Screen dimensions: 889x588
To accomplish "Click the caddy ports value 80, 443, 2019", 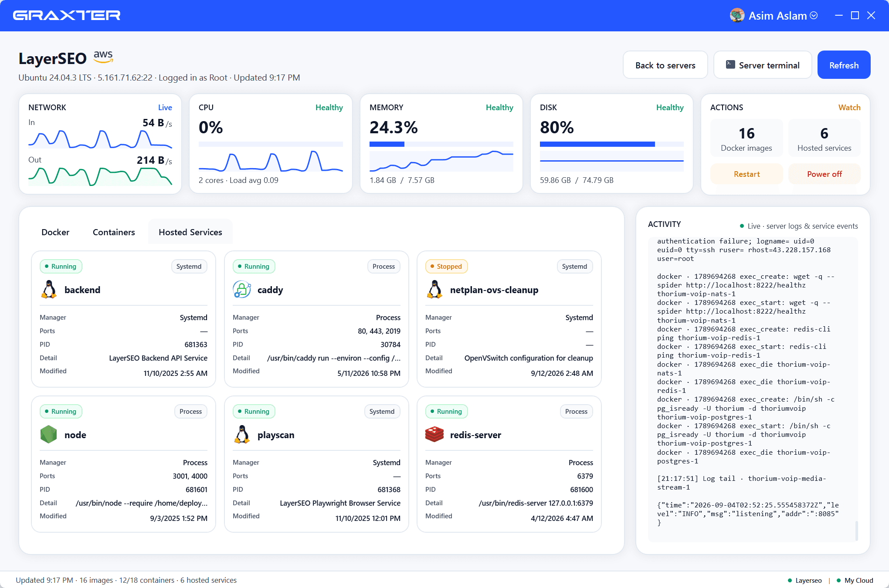I will [x=379, y=331].
